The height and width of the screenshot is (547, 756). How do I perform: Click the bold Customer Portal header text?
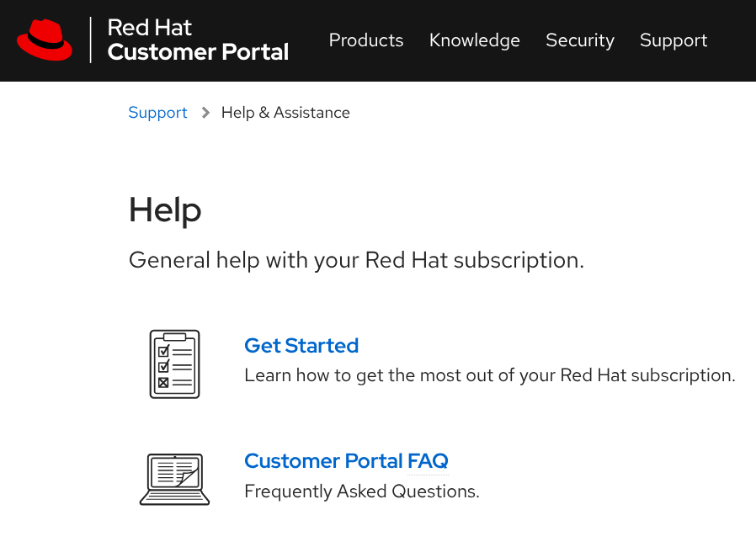198,52
